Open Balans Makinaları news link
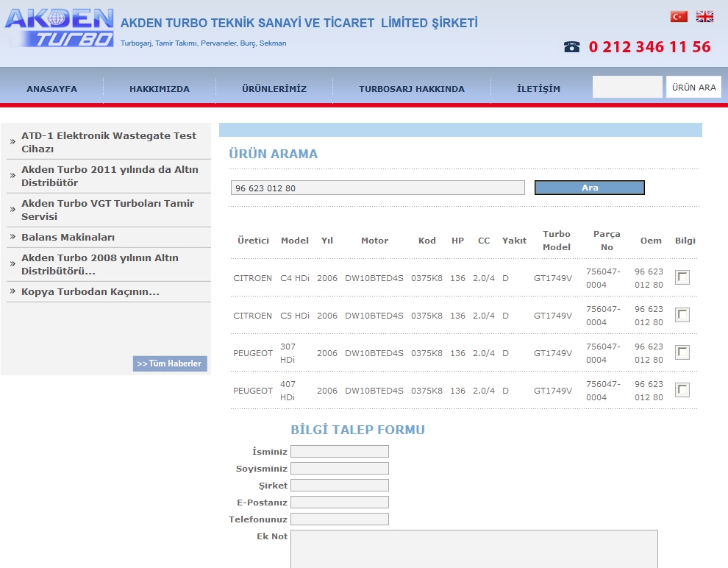Viewport: 728px width, 568px height. [x=68, y=238]
